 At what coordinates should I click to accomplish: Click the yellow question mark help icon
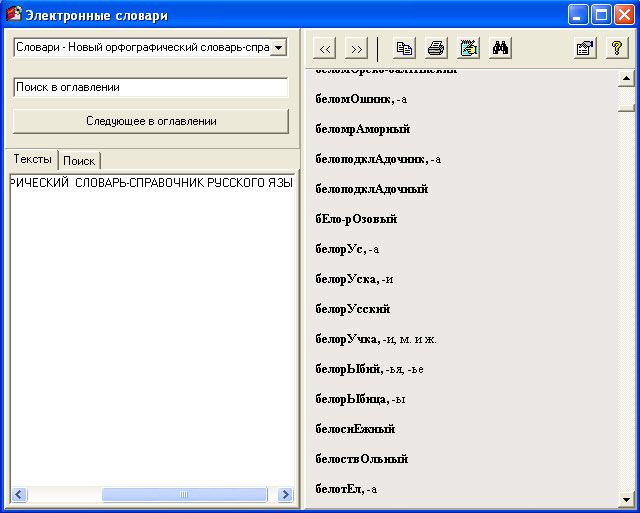pos(617,48)
